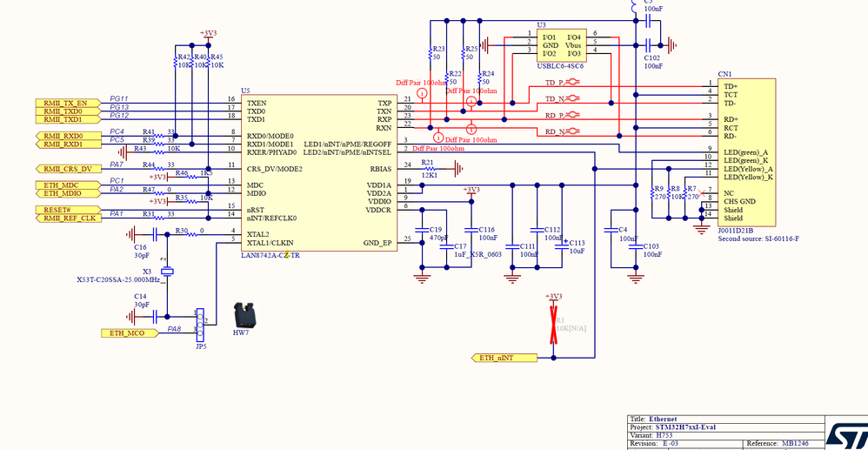
Task: Select the RMII_TX_EN port label
Action: click(68, 103)
